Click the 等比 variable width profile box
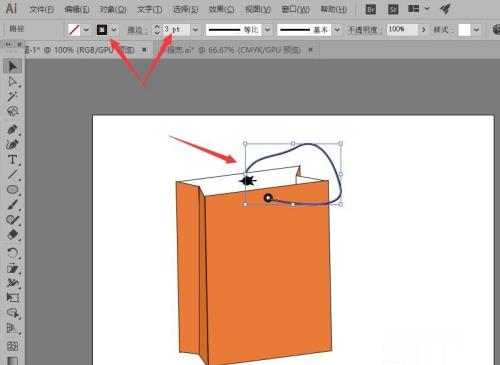This screenshot has height=365, width=500. pos(234,30)
